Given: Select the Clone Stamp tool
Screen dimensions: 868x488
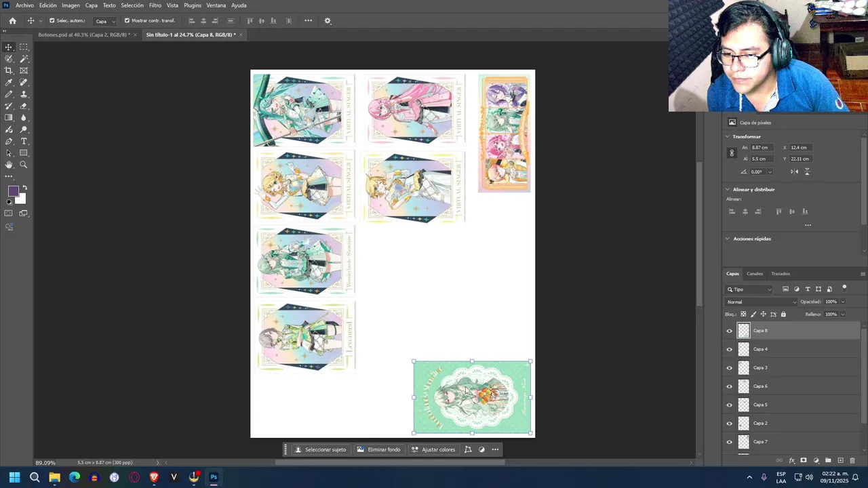Looking at the screenshot, I should point(24,94).
